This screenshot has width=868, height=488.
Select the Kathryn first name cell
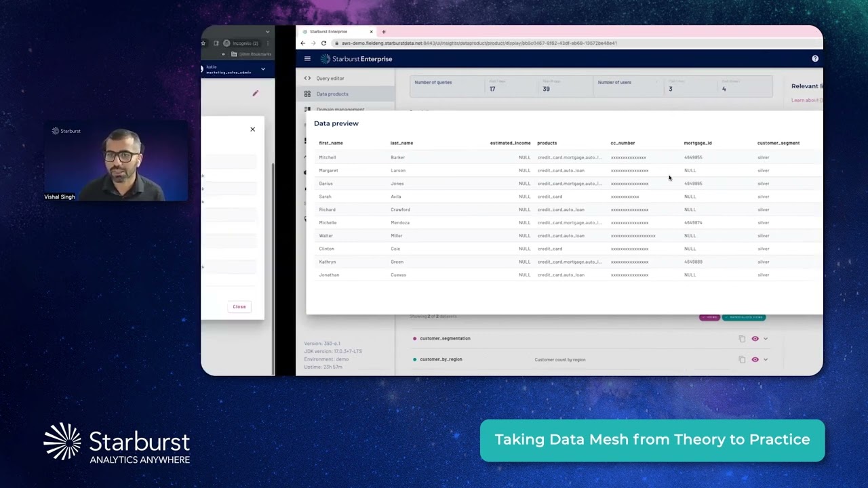328,262
